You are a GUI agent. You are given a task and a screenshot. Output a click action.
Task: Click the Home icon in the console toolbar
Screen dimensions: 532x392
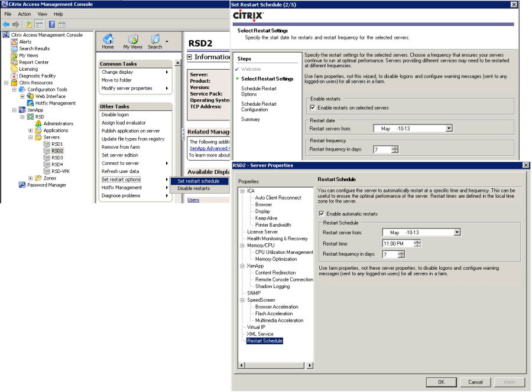click(108, 40)
